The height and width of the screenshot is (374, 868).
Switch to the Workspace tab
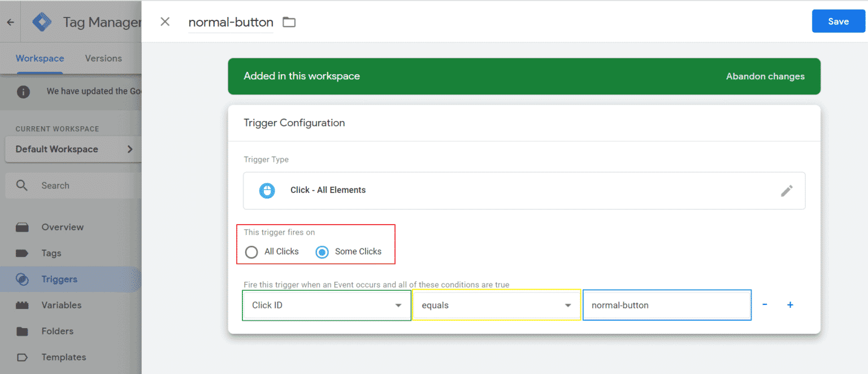40,58
